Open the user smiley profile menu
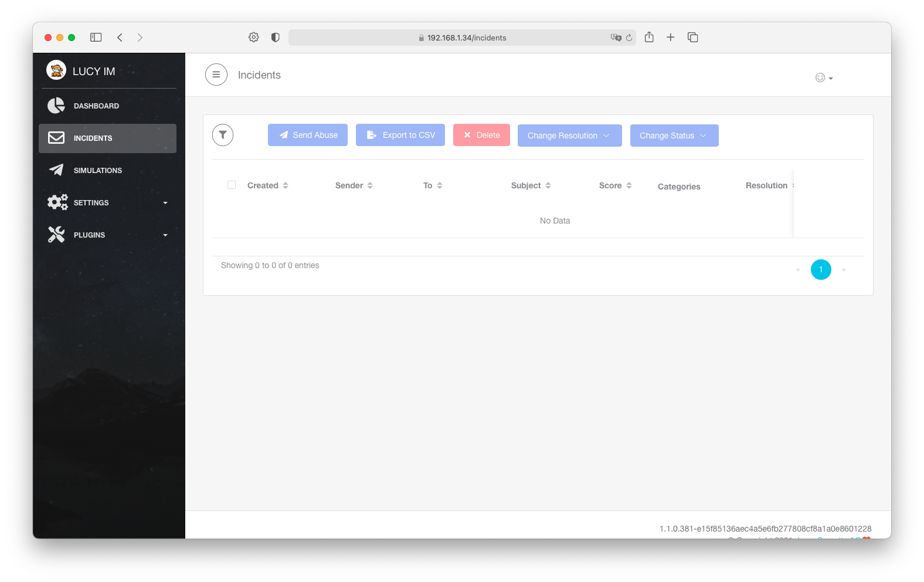Screen dimensions: 924x582 823,77
